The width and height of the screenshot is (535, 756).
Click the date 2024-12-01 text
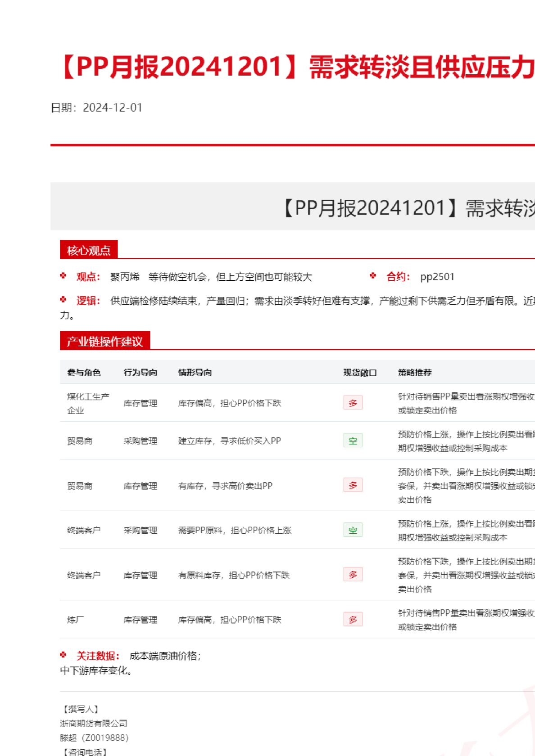click(113, 108)
